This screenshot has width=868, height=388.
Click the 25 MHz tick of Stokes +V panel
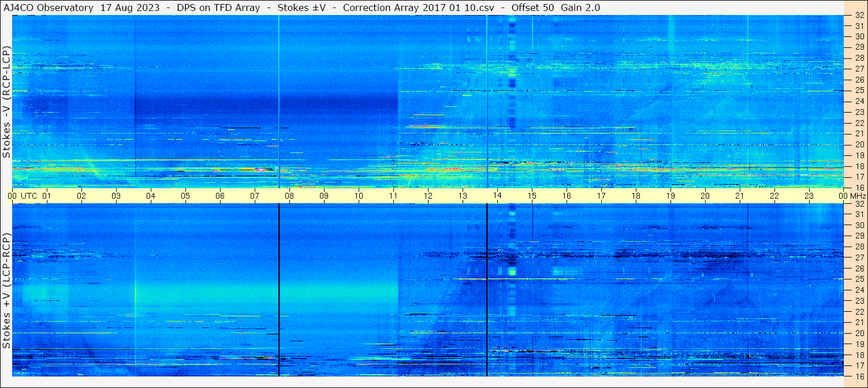coord(859,279)
